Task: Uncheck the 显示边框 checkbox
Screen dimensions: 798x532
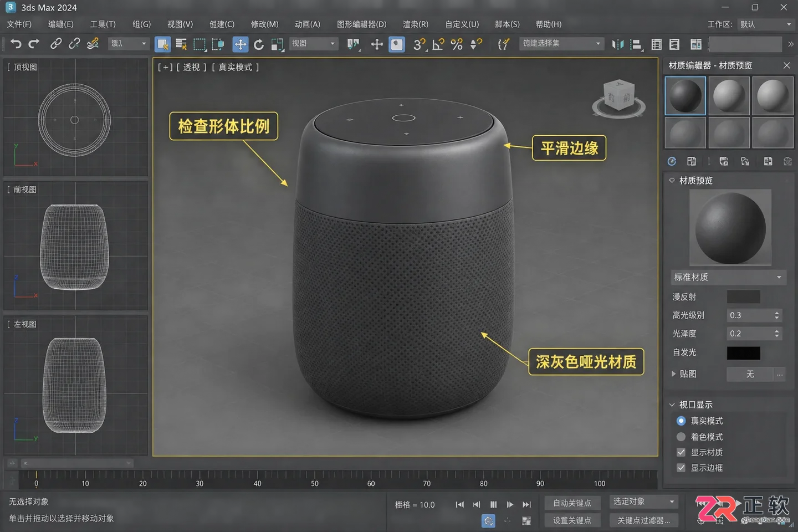Action: coord(681,468)
